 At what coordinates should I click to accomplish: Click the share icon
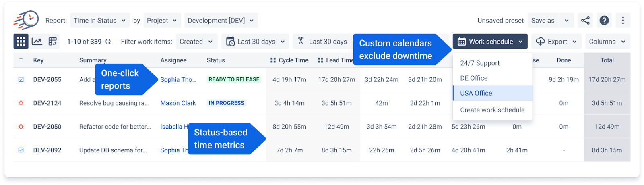(x=585, y=20)
